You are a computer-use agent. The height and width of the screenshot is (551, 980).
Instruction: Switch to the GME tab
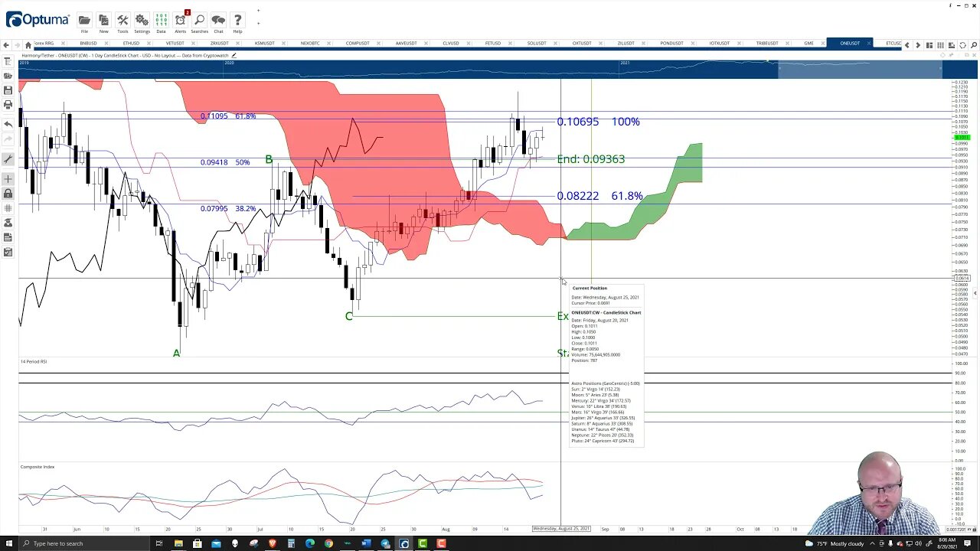pyautogui.click(x=808, y=44)
